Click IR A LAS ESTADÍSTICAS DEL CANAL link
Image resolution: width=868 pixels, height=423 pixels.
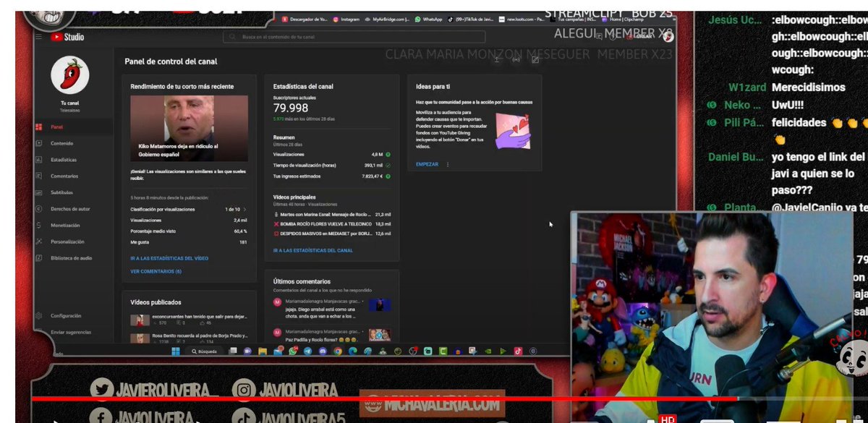click(313, 250)
